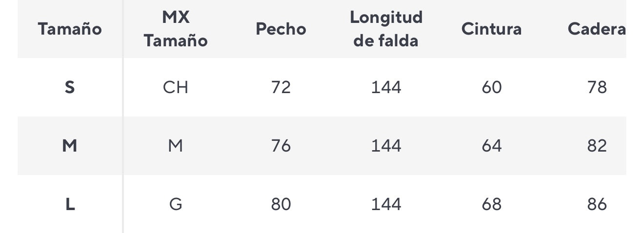Viewport: 644px width, 233px height.
Task: Click Pecho value 76
Action: coord(281,146)
